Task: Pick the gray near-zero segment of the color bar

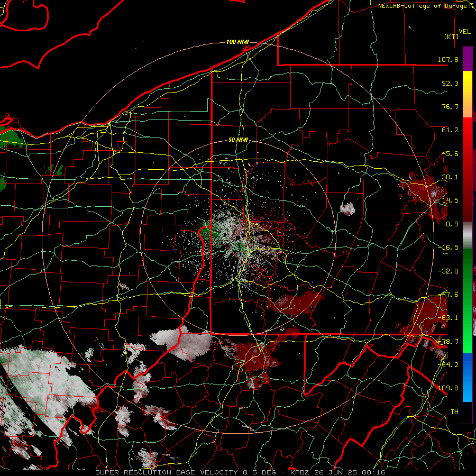Action: (x=467, y=235)
